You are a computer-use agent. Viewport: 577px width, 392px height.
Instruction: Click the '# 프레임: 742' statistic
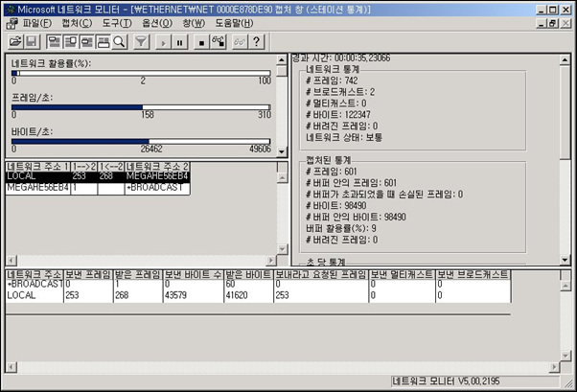pyautogui.click(x=332, y=81)
